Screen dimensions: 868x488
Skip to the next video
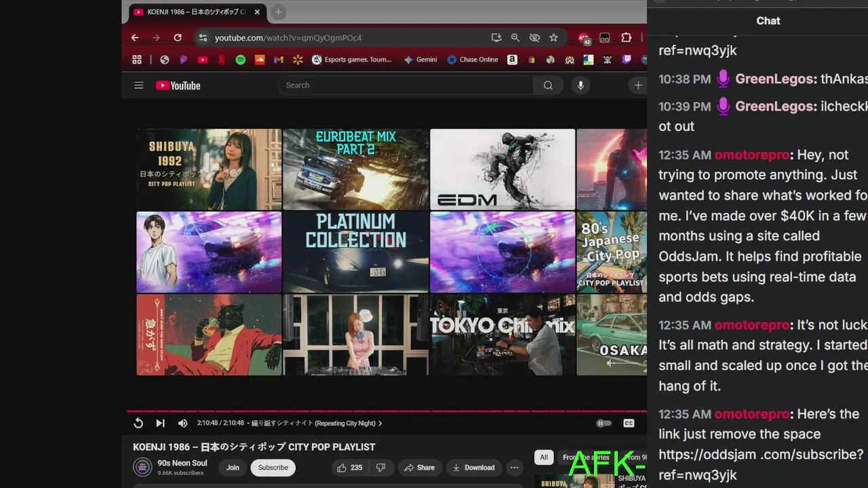pyautogui.click(x=160, y=423)
